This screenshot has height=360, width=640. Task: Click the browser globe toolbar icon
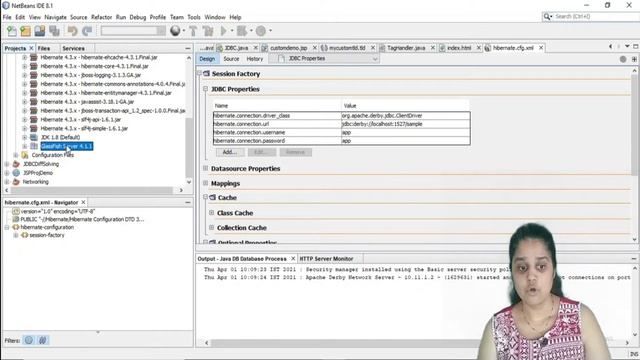click(x=175, y=31)
